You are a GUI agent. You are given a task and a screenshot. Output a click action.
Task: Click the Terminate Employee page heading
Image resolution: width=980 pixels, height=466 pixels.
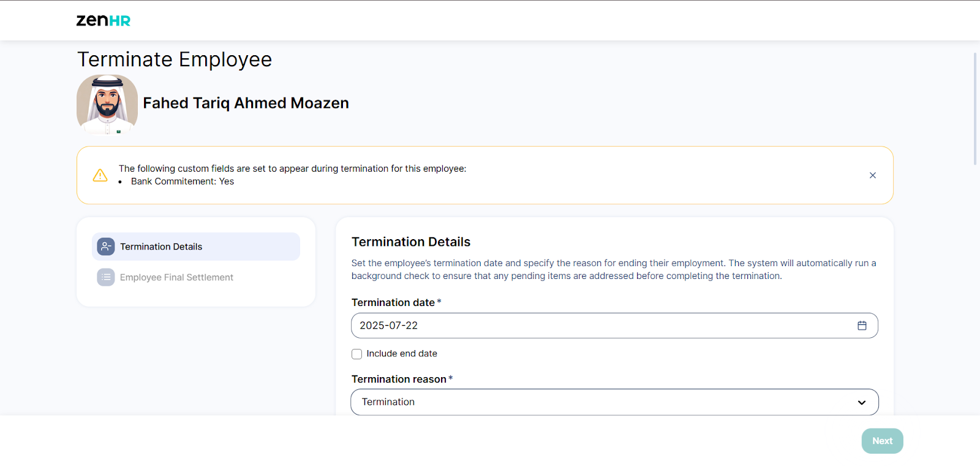pyautogui.click(x=175, y=59)
